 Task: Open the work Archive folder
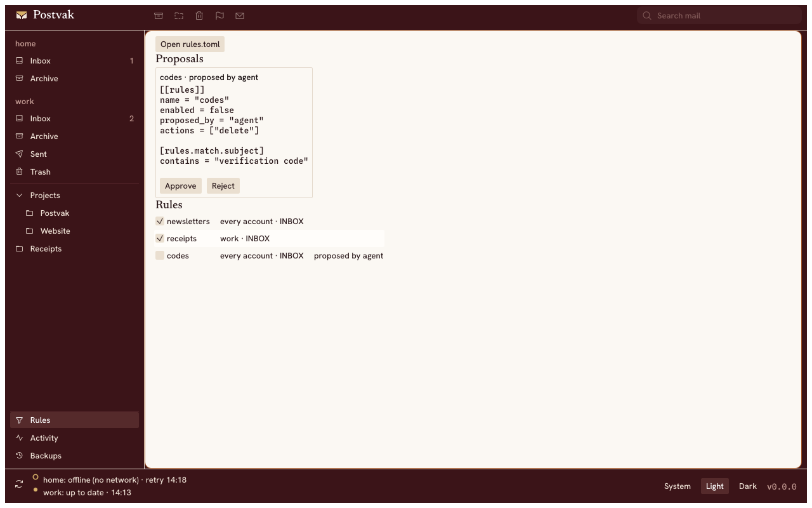click(x=74, y=137)
